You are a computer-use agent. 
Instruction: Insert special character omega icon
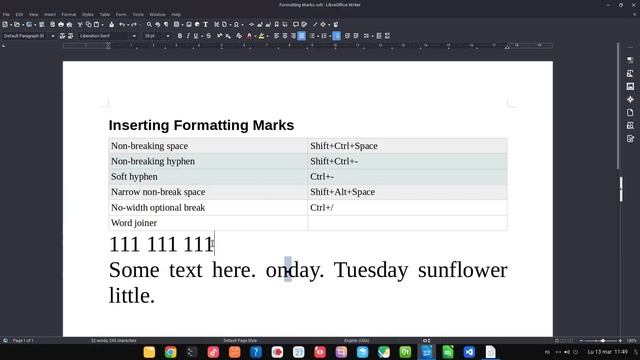[x=236, y=24]
